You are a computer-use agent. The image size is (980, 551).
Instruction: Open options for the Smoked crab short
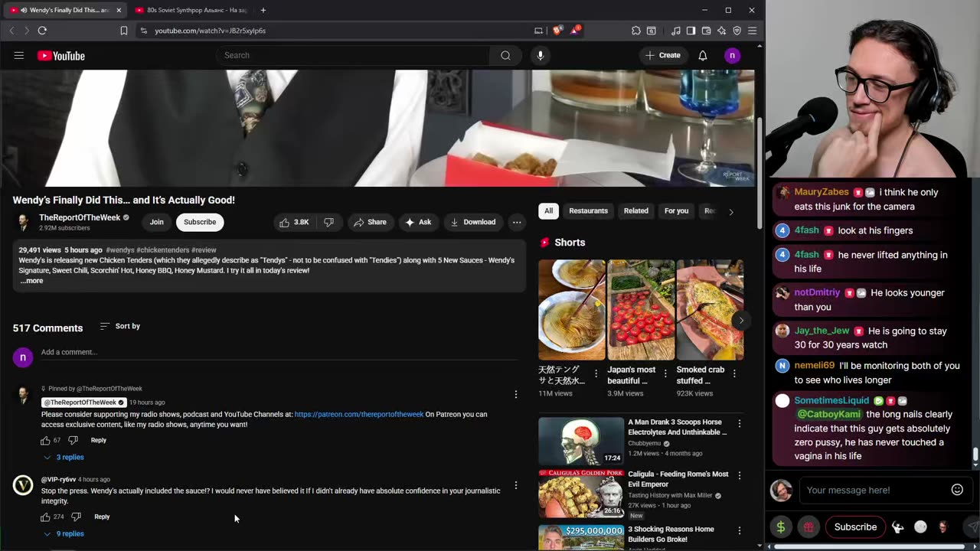tap(733, 373)
